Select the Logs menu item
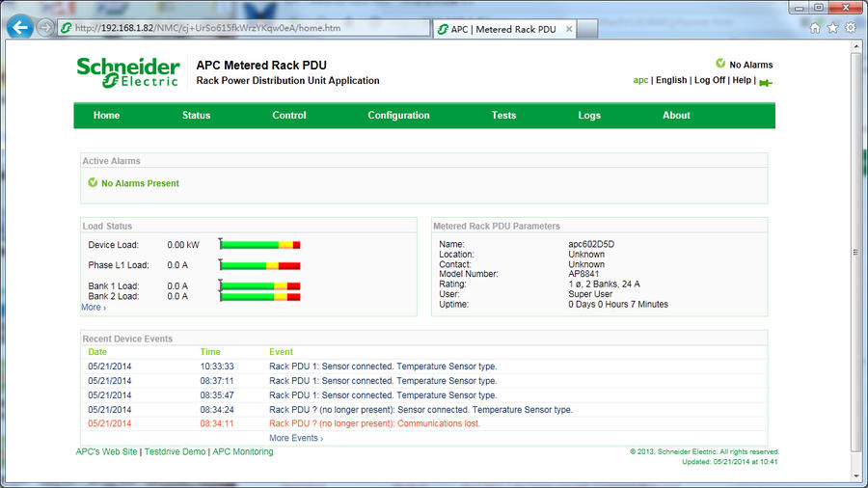The image size is (868, 488). 589,116
